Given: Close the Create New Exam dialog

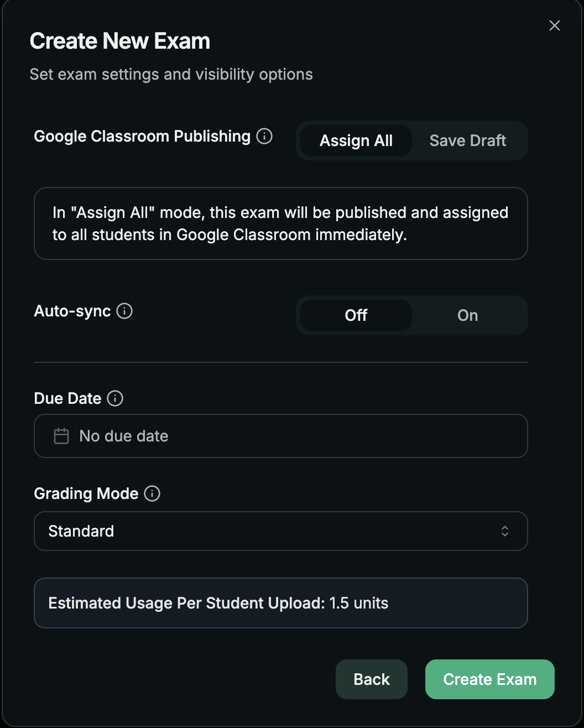Looking at the screenshot, I should pyautogui.click(x=554, y=25).
